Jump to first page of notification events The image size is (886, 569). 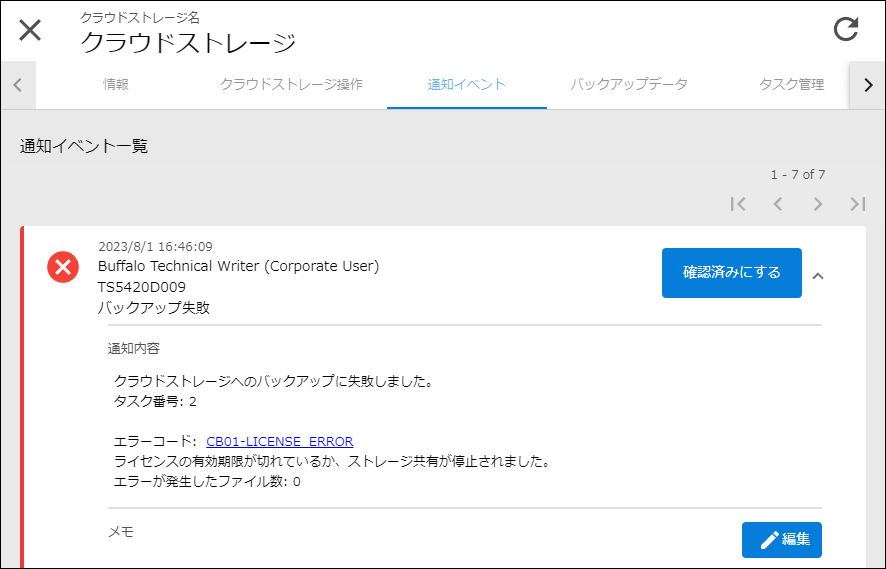click(738, 204)
